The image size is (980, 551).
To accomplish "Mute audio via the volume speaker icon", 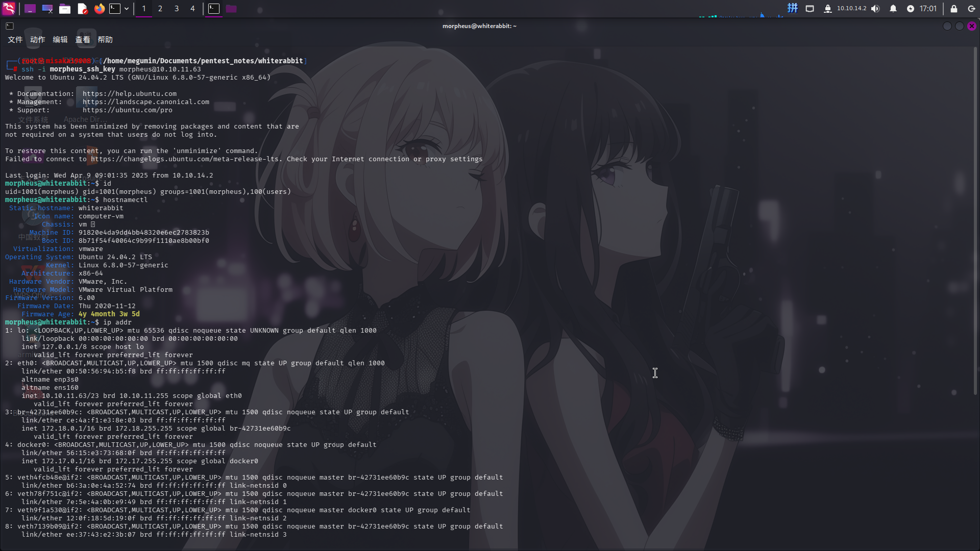I will pos(875,9).
